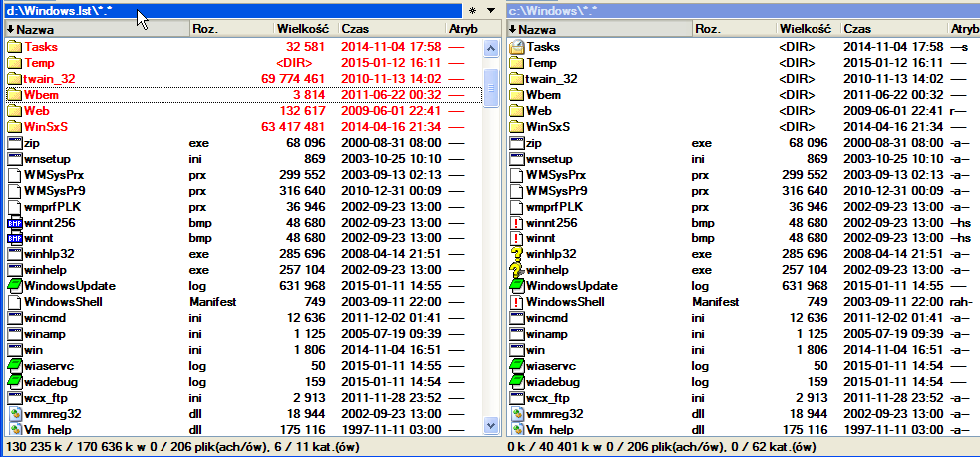The width and height of the screenshot is (980, 457).
Task: Click the zip exe icon in left panel
Action: point(14,143)
